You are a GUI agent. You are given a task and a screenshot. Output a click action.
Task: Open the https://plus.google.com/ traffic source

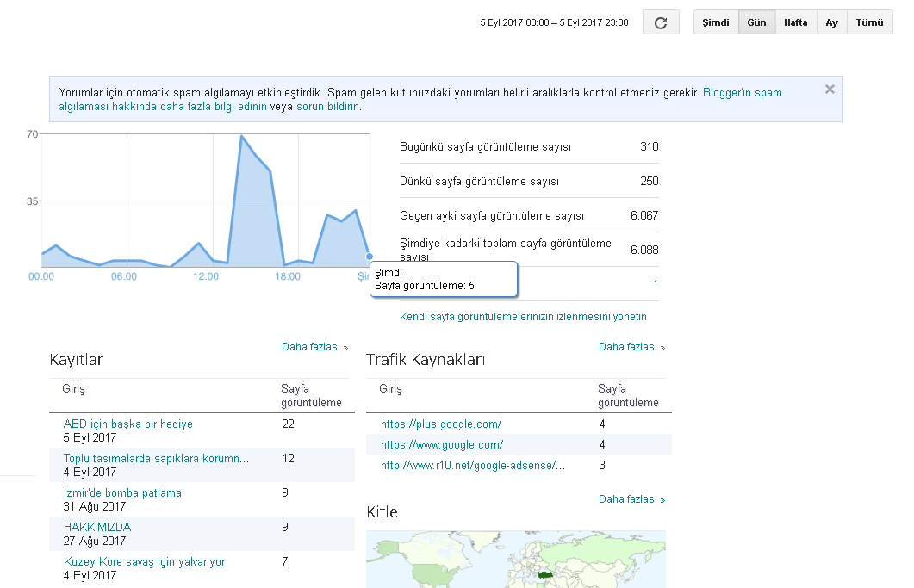441,424
